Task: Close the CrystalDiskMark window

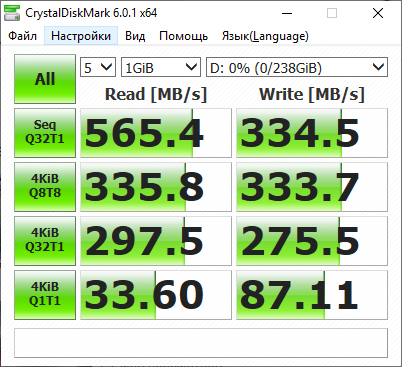Action: (378, 13)
